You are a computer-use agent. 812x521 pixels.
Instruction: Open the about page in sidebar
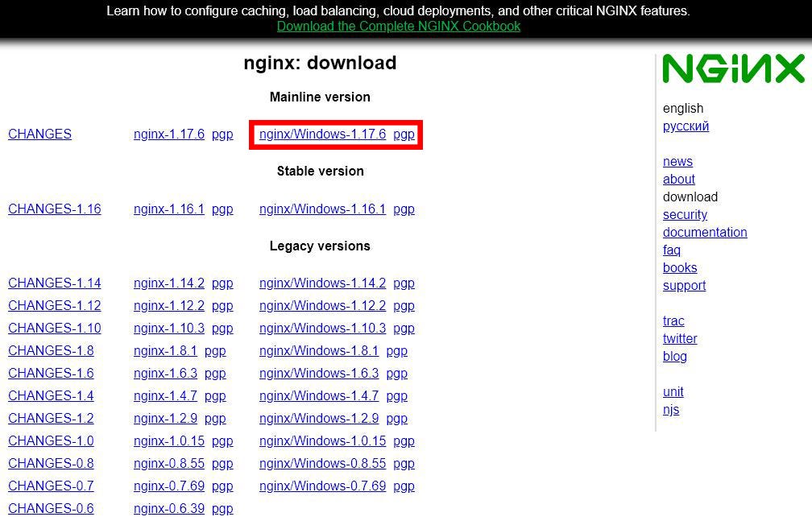[679, 180]
